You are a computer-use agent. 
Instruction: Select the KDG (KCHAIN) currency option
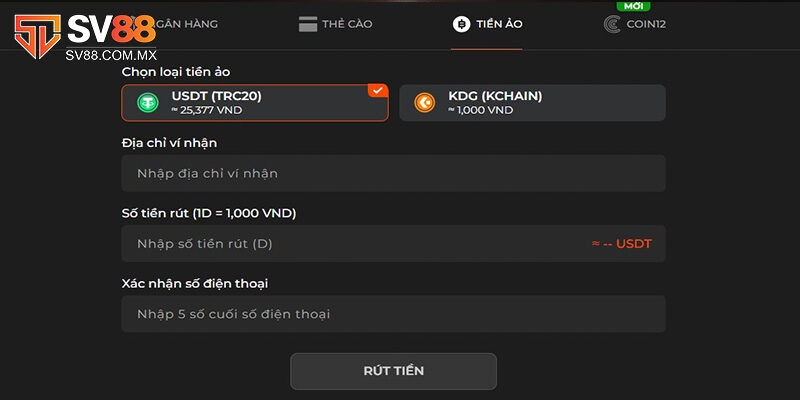coord(532,103)
